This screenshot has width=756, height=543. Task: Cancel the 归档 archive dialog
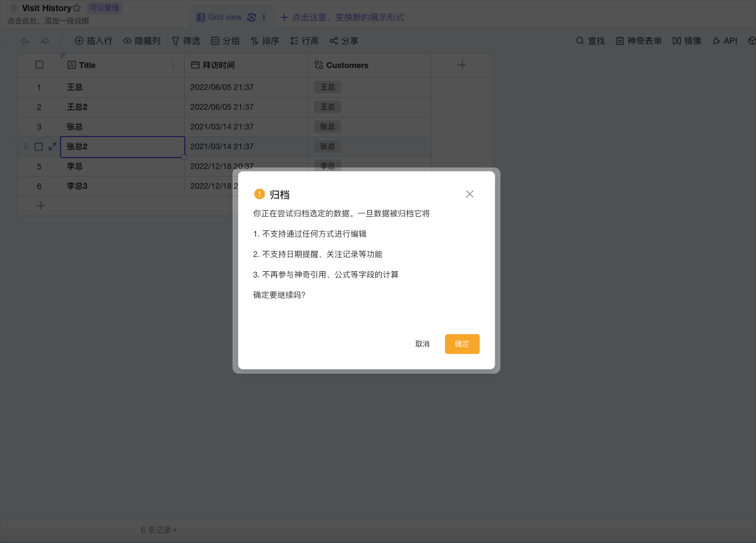422,344
